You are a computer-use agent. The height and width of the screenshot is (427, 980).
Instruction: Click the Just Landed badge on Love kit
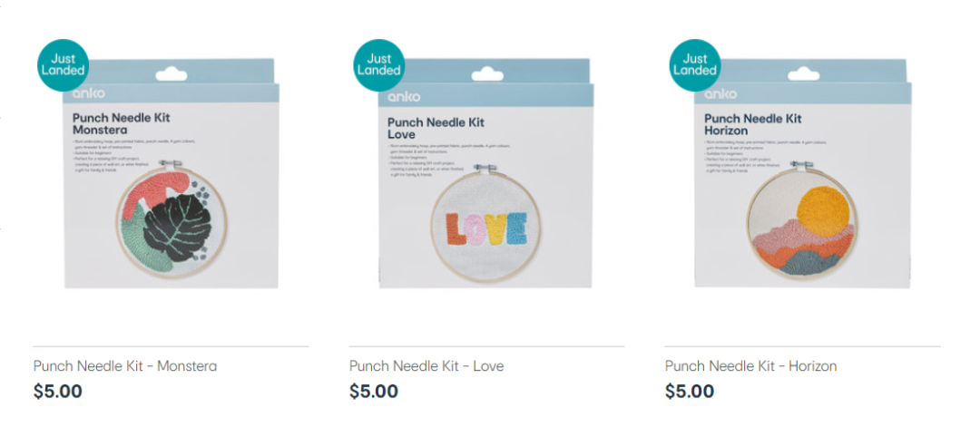coord(378,65)
